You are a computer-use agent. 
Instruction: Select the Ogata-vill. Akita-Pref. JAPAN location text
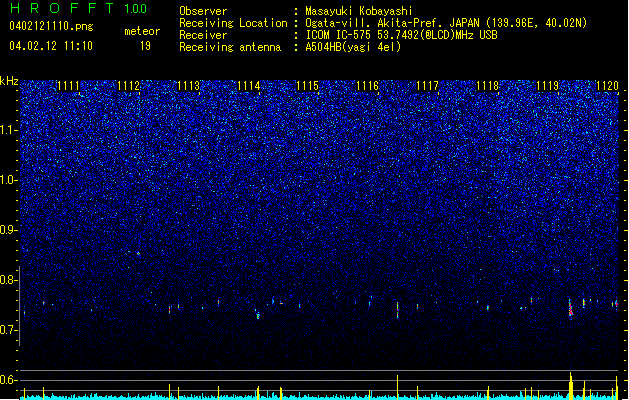446,23
